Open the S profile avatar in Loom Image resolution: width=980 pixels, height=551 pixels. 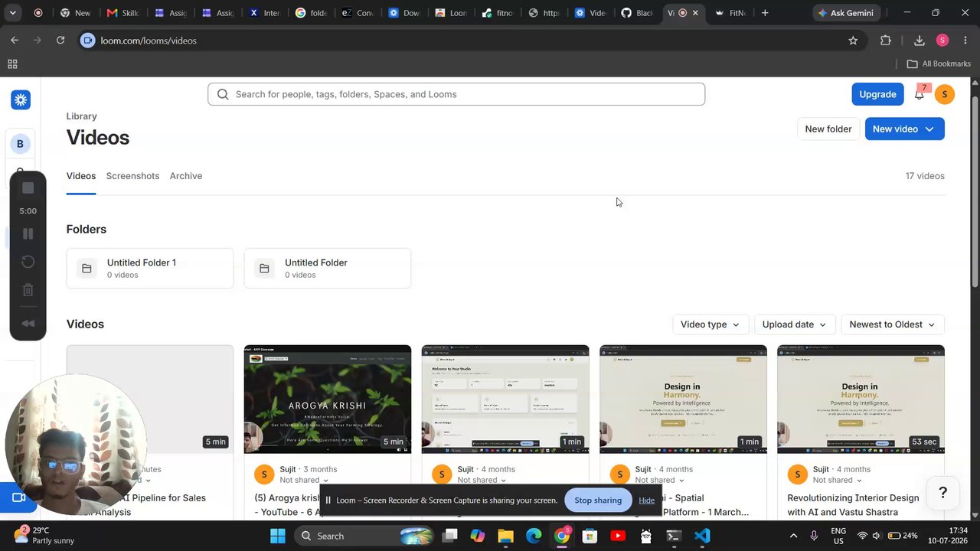[945, 94]
